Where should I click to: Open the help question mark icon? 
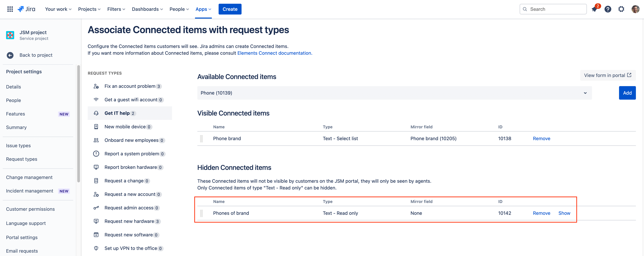[608, 9]
